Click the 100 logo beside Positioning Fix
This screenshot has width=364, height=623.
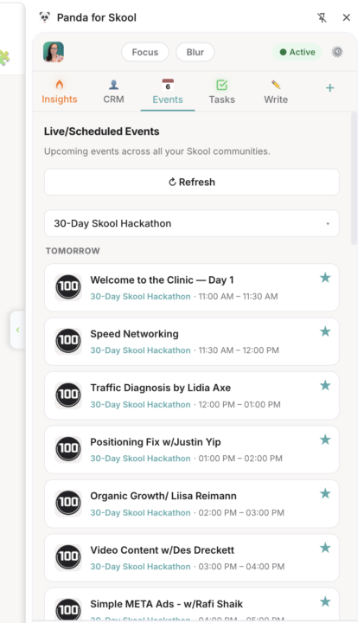pyautogui.click(x=68, y=449)
